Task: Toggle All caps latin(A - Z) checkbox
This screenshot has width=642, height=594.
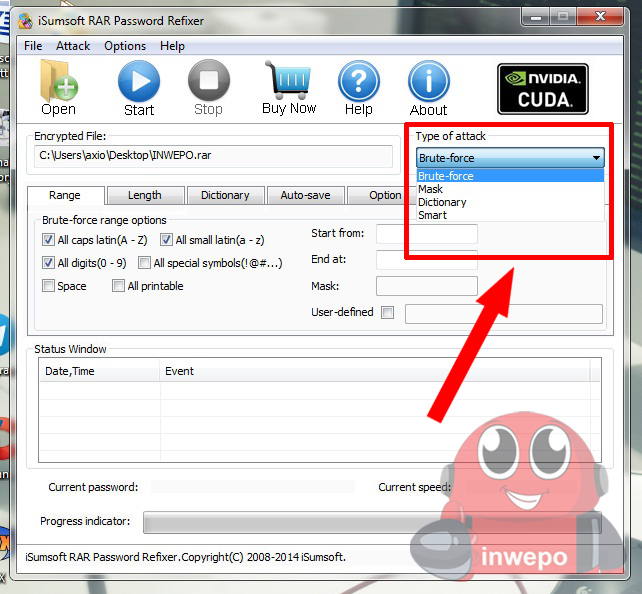Action: tap(48, 239)
